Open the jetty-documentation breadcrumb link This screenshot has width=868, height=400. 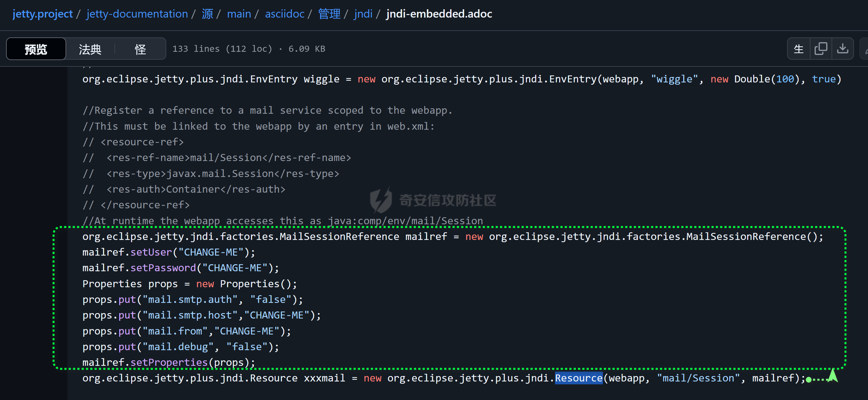coord(137,14)
